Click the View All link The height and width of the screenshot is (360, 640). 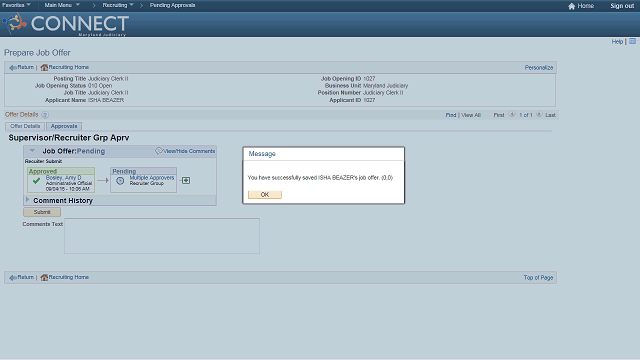[471, 115]
